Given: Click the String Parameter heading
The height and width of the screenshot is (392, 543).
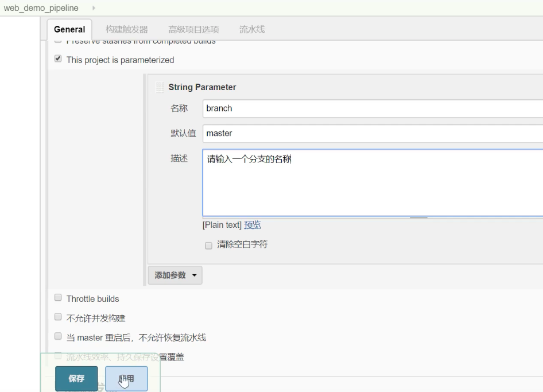Looking at the screenshot, I should 202,87.
